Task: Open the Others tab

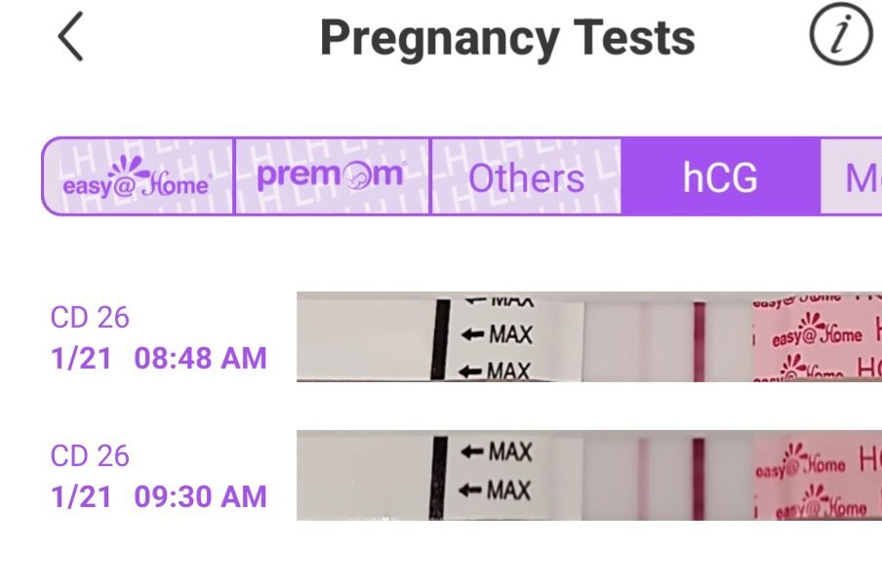Action: tap(526, 177)
